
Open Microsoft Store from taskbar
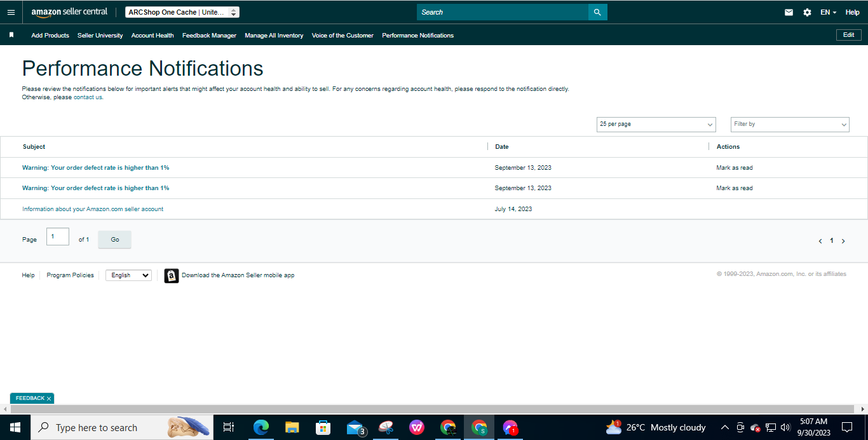point(323,427)
